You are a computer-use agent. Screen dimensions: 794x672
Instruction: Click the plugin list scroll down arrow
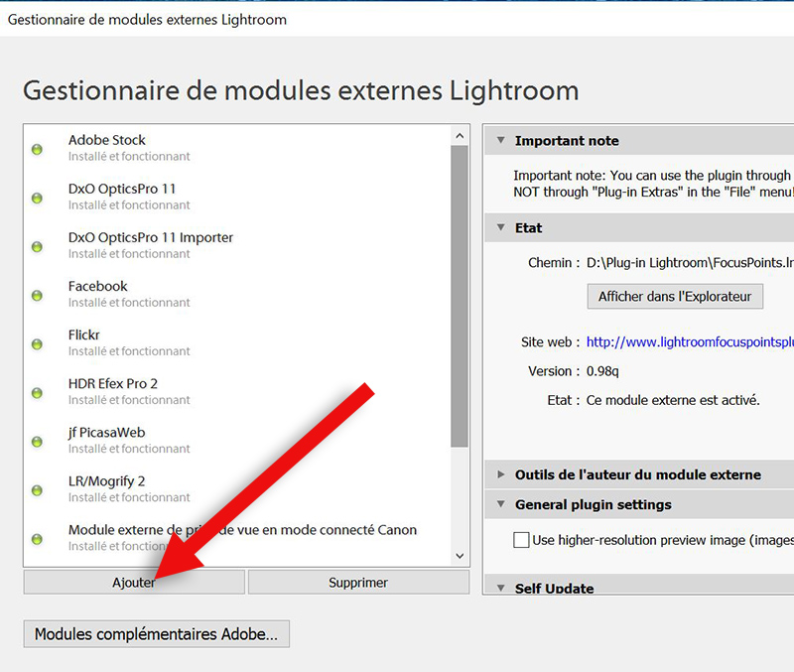click(460, 556)
